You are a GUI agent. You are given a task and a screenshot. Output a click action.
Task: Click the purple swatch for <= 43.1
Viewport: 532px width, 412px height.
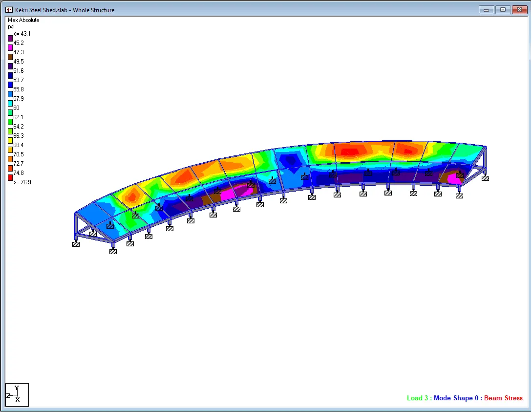10,39
